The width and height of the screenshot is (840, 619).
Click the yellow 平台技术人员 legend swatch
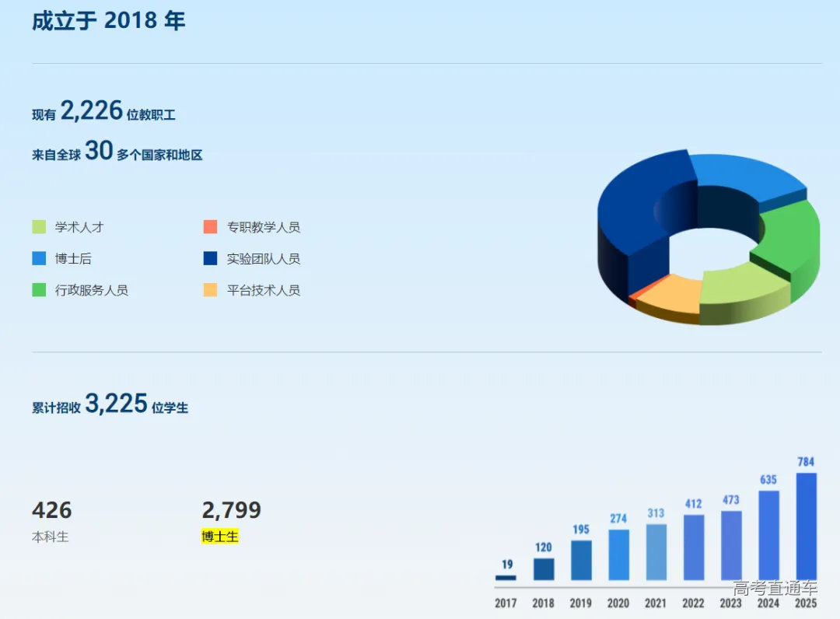[x=210, y=290]
